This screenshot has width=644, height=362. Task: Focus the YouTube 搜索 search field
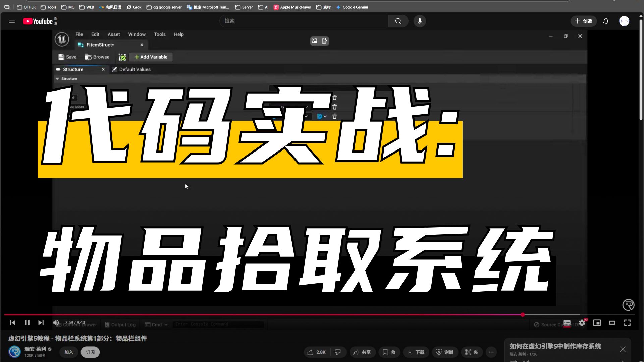pos(304,21)
